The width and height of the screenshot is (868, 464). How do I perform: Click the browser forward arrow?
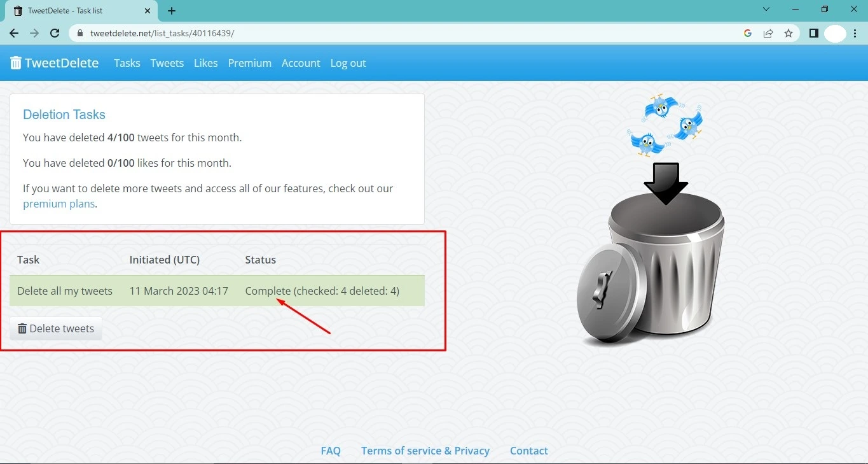click(x=34, y=33)
